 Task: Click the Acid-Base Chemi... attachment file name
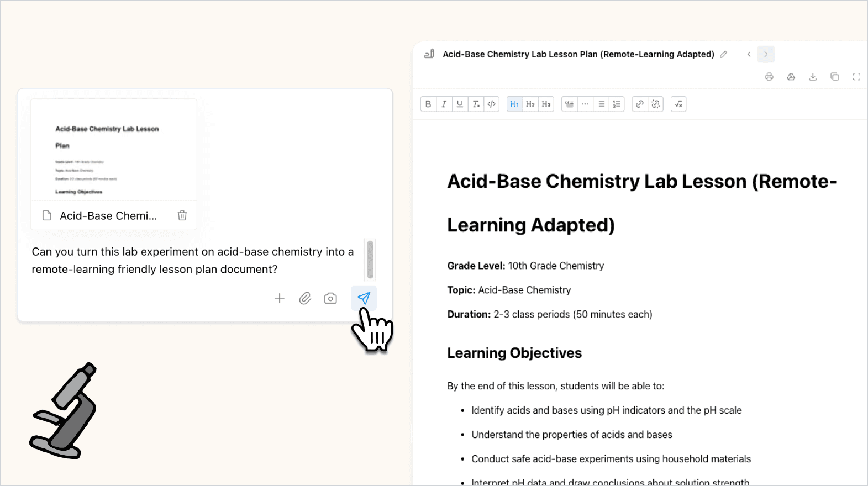click(108, 216)
